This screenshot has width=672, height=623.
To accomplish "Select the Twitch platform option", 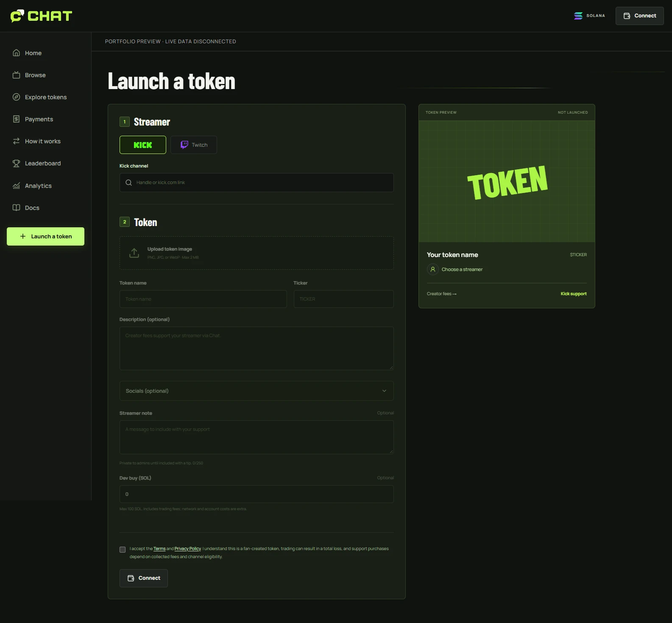I will click(x=194, y=145).
